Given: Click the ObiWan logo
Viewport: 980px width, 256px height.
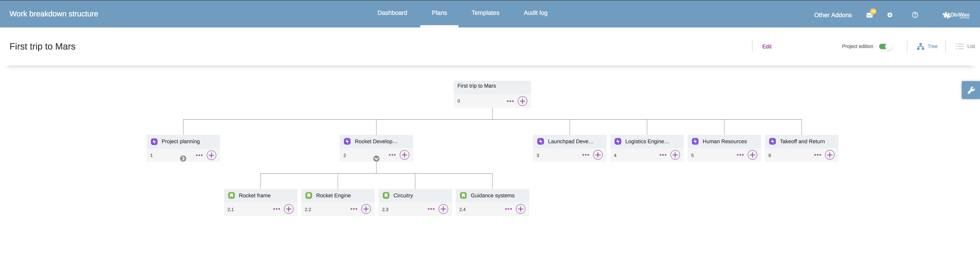Looking at the screenshot, I should tap(956, 15).
